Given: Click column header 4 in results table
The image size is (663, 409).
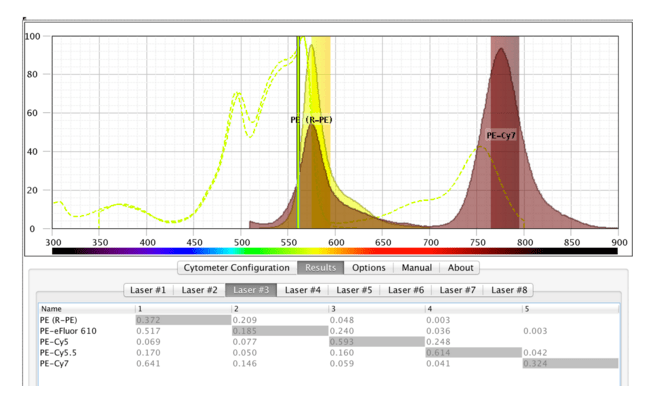Looking at the screenshot, I should tap(474, 309).
